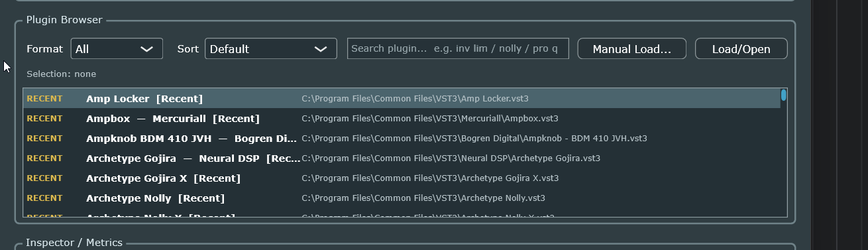The height and width of the screenshot is (250, 868).
Task: Click RECENT tag beside Amp Locker
Action: [44, 99]
